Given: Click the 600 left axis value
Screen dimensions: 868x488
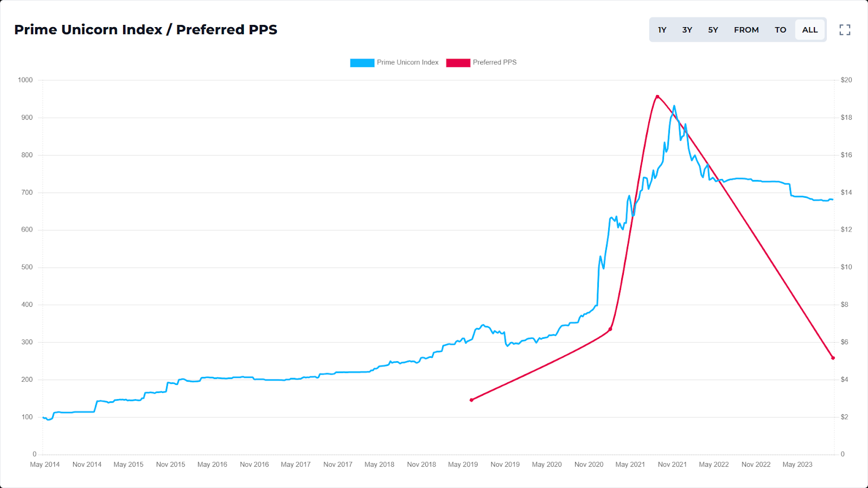Looking at the screenshot, I should tap(27, 230).
